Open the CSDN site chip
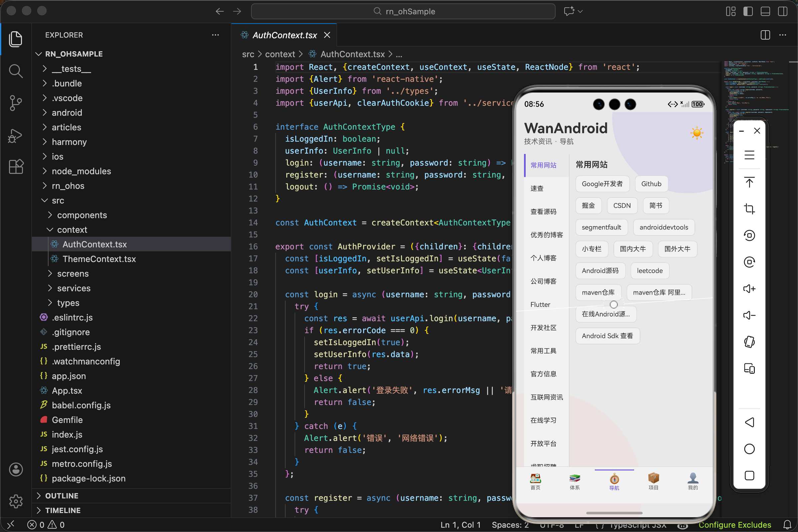 click(x=622, y=205)
